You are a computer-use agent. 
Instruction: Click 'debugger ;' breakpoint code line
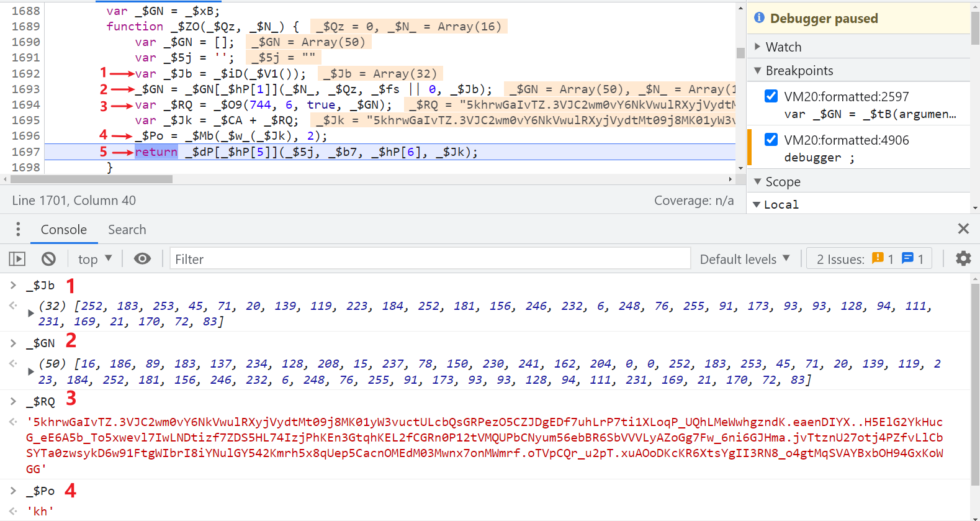(819, 157)
